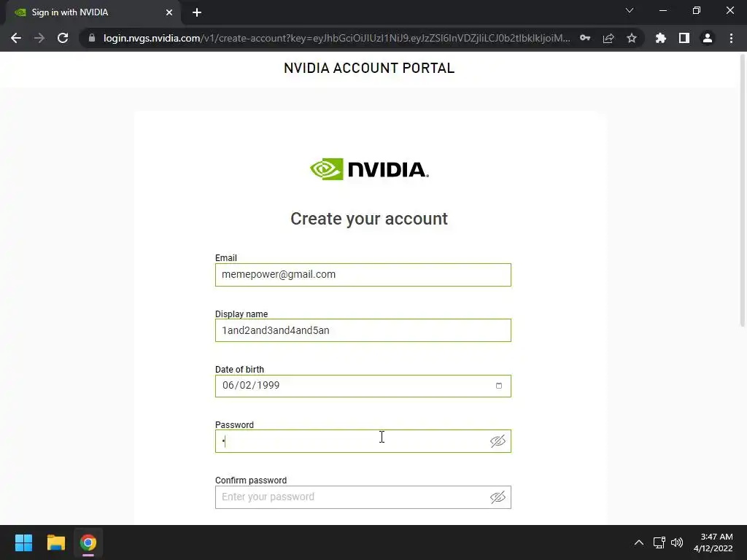This screenshot has width=747, height=560.
Task: Click the Chrome taskbar icon
Action: [88, 542]
